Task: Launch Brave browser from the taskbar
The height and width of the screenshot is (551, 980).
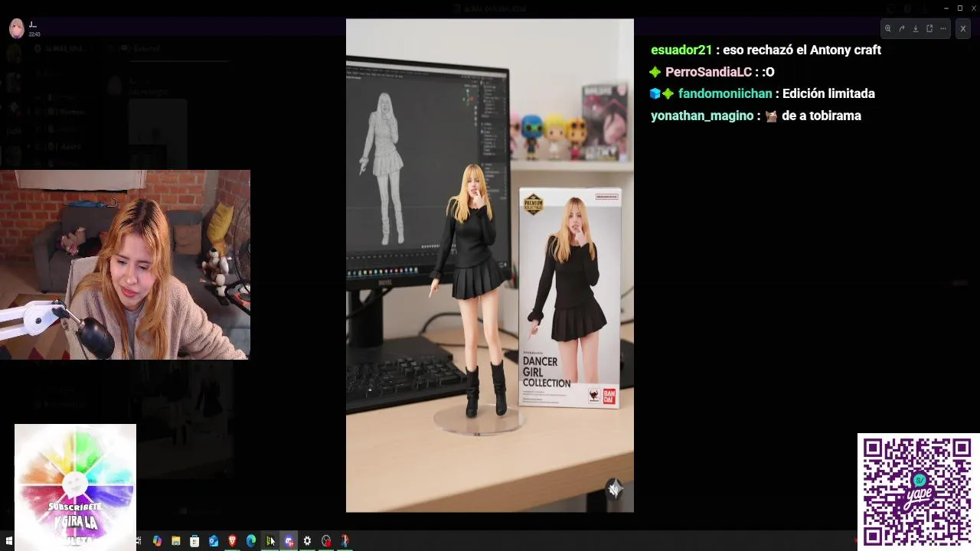Action: tap(232, 541)
